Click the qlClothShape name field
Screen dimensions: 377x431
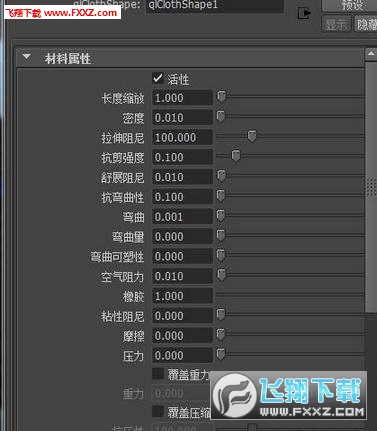pyautogui.click(x=215, y=6)
